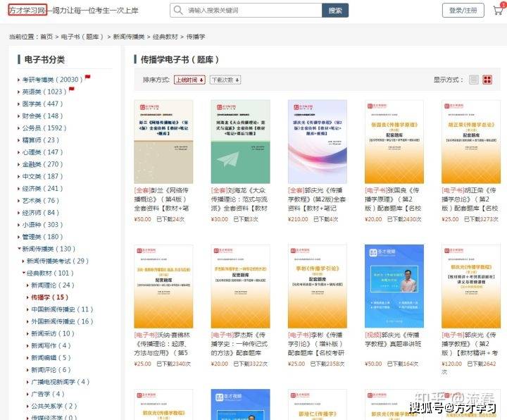Go to 首页 in breadcrumb
Screen dimensions: 507x420
[46, 37]
